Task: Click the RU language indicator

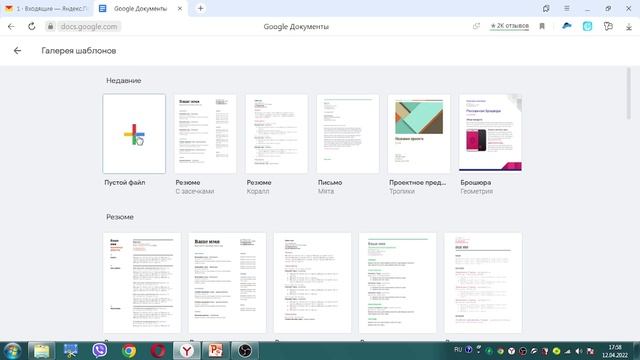Action: click(x=458, y=350)
